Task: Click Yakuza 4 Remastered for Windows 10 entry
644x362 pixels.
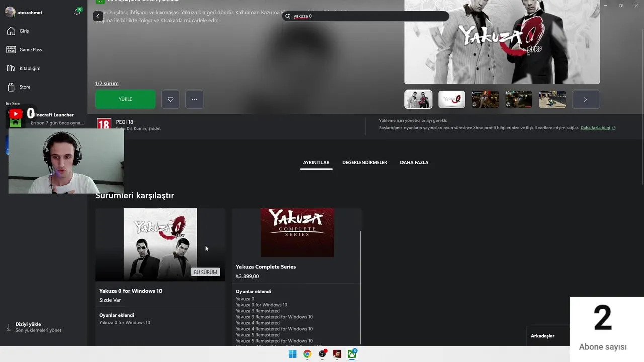Action: (x=274, y=329)
